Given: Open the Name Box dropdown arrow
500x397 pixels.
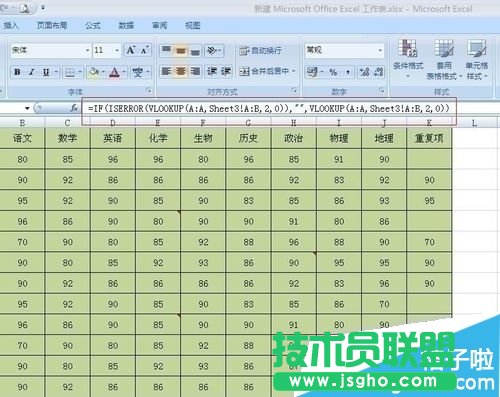Looking at the screenshot, I should tap(27, 108).
